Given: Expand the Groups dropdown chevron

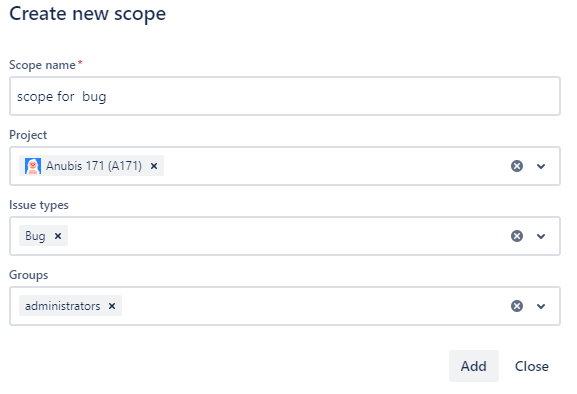Looking at the screenshot, I should point(541,306).
